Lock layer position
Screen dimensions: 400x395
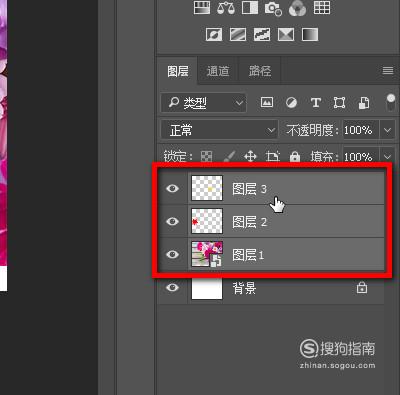coord(250,156)
